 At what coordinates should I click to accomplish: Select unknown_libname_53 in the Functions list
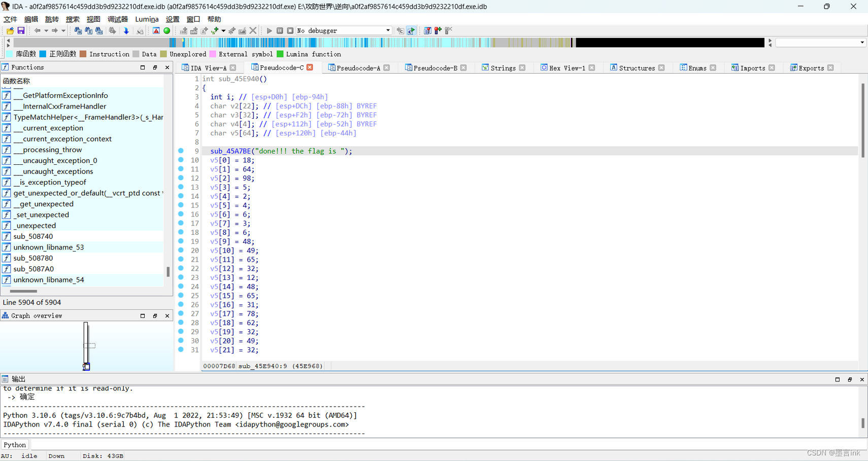pos(49,247)
